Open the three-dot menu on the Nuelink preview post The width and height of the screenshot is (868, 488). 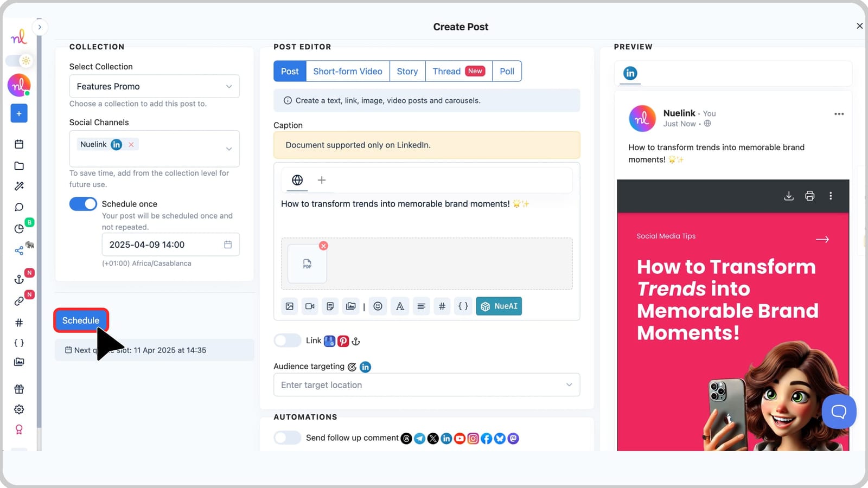point(839,114)
